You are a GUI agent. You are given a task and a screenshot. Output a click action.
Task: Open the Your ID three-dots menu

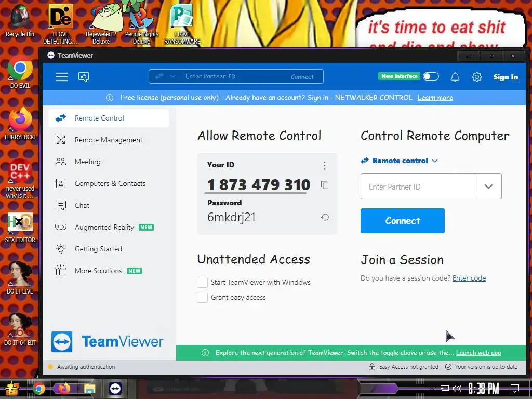(x=325, y=166)
